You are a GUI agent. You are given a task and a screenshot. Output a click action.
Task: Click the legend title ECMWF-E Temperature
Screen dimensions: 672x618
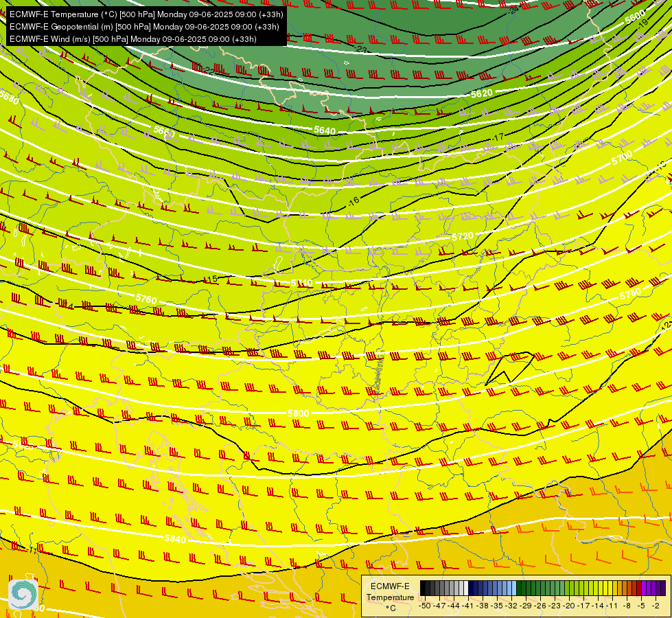(391, 591)
